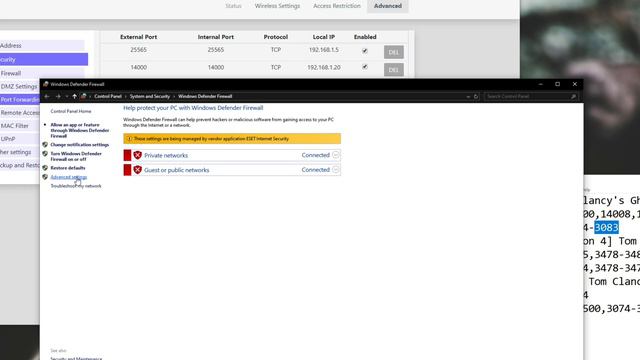The width and height of the screenshot is (640, 360).
Task: Click the Local IP 192.168.1.20 cell
Action: click(x=324, y=67)
